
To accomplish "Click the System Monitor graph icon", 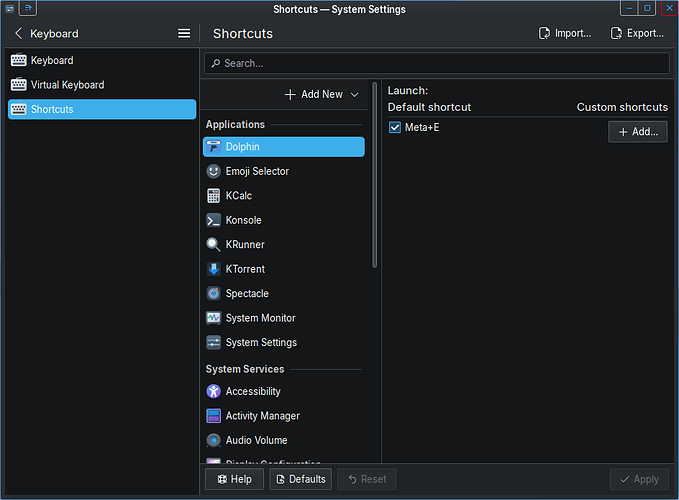I will [213, 318].
